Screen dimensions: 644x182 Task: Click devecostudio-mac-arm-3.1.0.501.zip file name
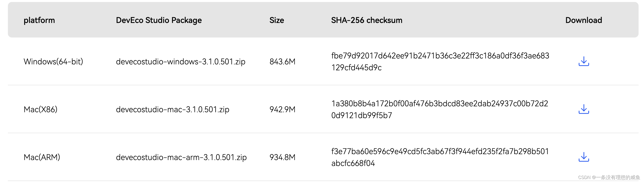(181, 157)
